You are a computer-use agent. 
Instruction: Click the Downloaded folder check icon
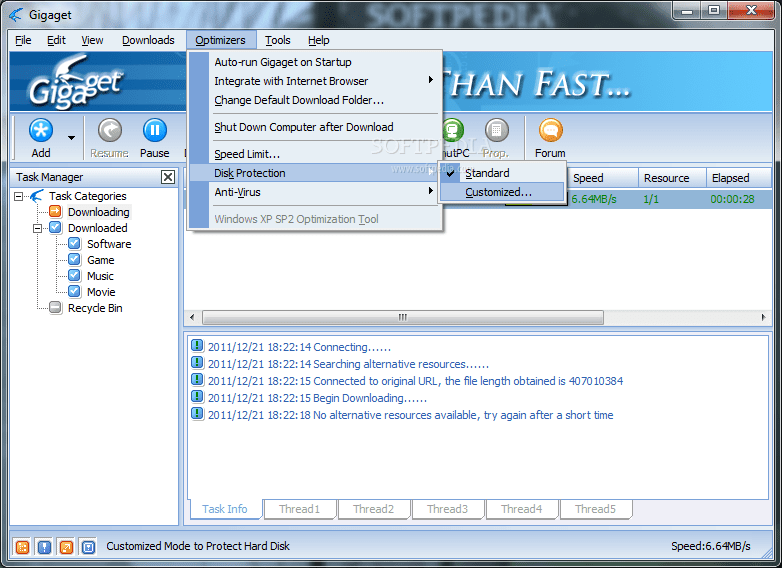click(55, 227)
